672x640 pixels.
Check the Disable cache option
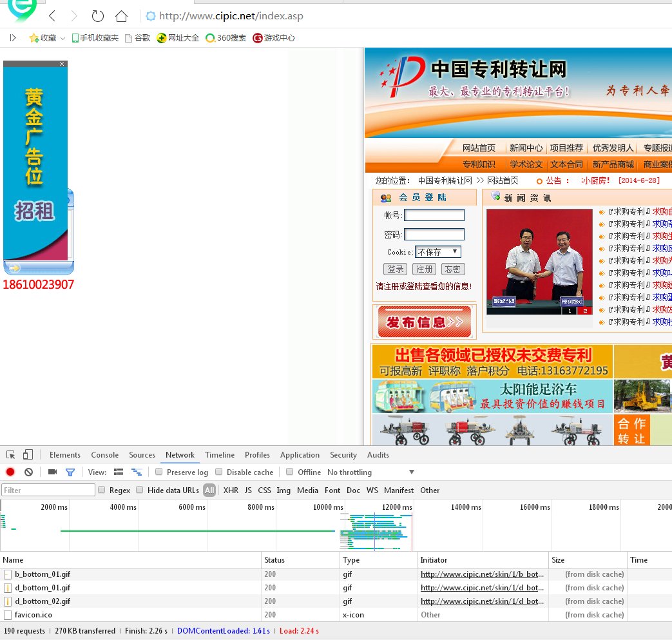(x=219, y=472)
